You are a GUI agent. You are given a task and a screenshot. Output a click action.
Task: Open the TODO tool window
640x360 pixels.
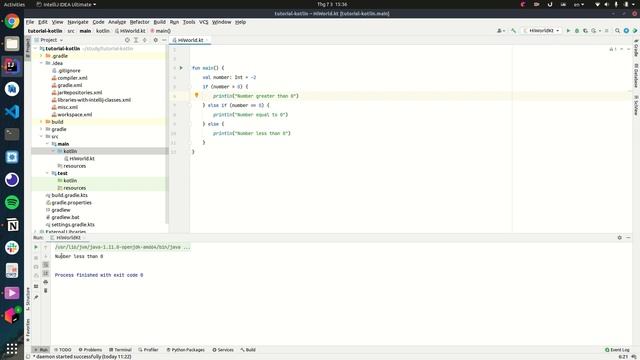pos(63,350)
